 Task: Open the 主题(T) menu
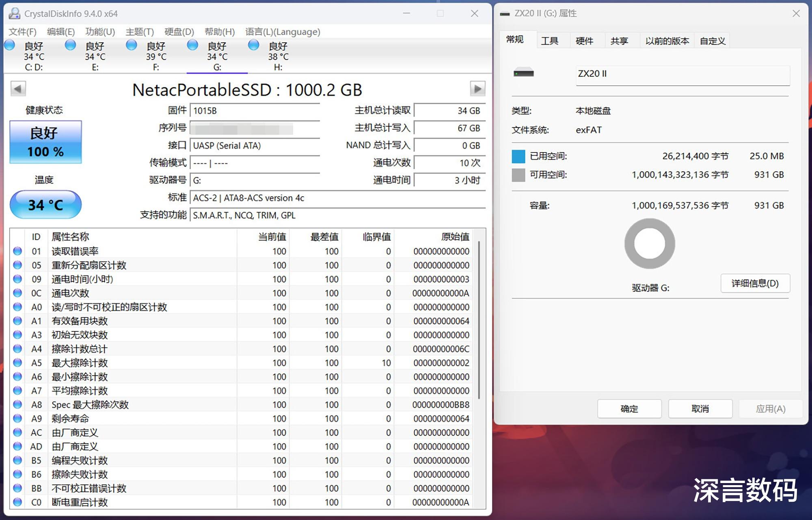pos(140,32)
